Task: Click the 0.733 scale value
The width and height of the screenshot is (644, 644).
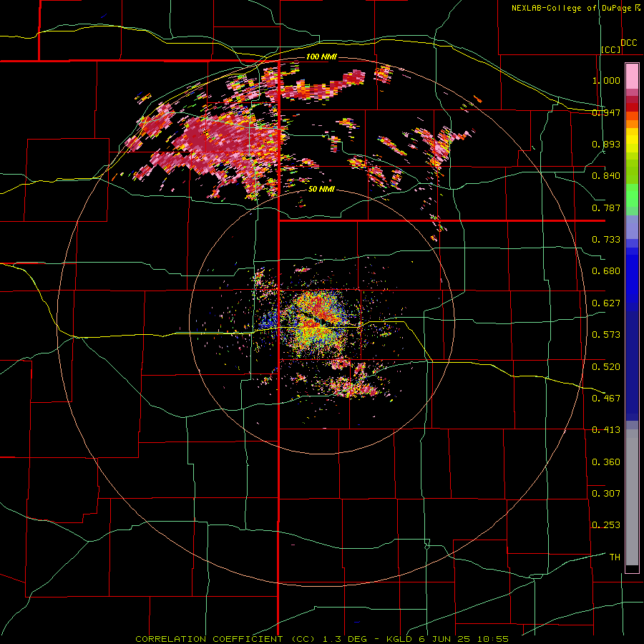Action: tap(606, 240)
